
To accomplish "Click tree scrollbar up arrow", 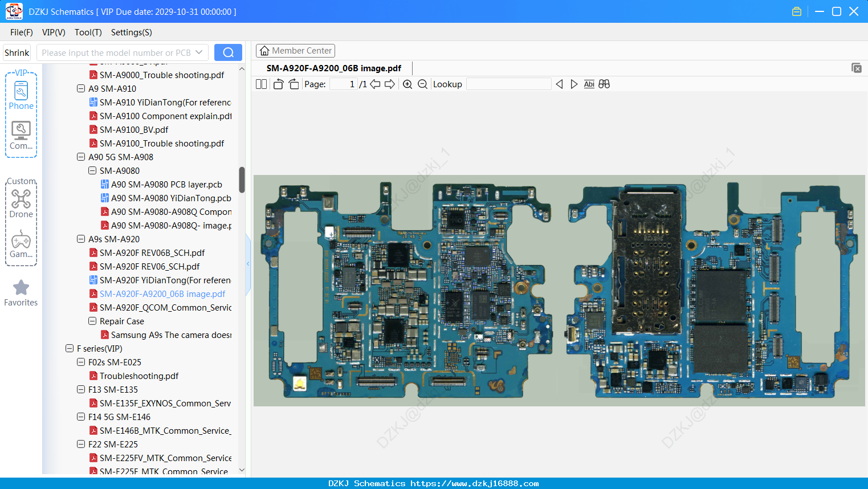I will (x=242, y=68).
